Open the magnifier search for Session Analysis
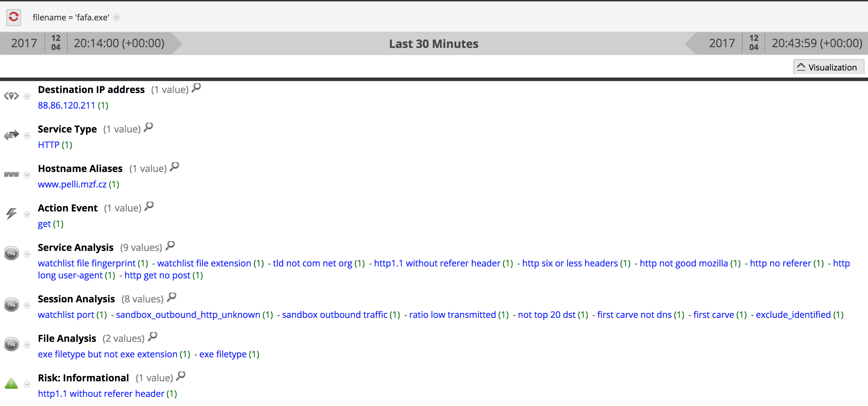This screenshot has width=868, height=406. (x=172, y=298)
